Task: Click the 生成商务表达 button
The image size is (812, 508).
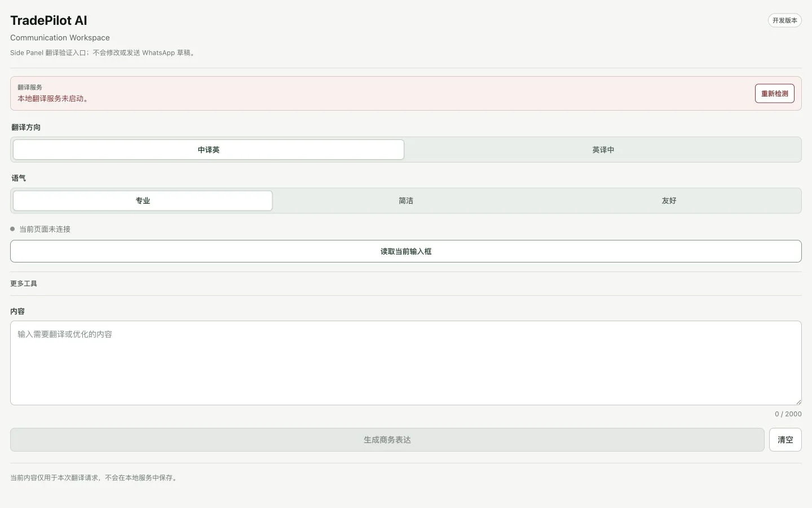Action: (387, 440)
